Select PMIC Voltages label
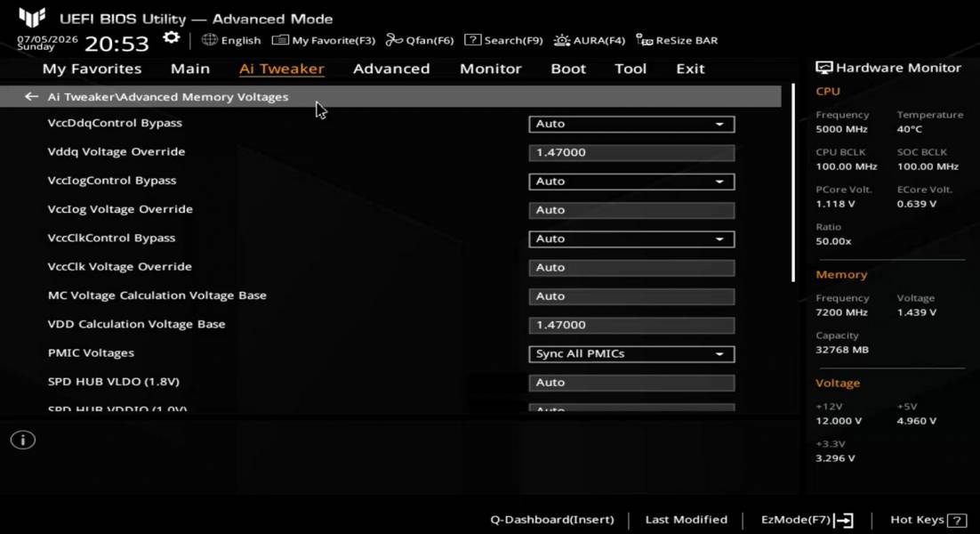Image resolution: width=980 pixels, height=534 pixels. [x=91, y=353]
